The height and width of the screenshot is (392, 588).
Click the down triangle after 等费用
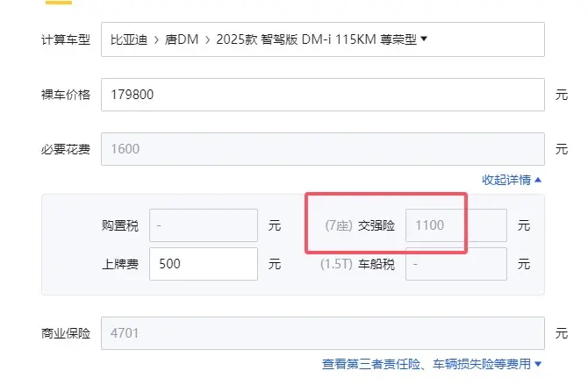click(x=538, y=364)
